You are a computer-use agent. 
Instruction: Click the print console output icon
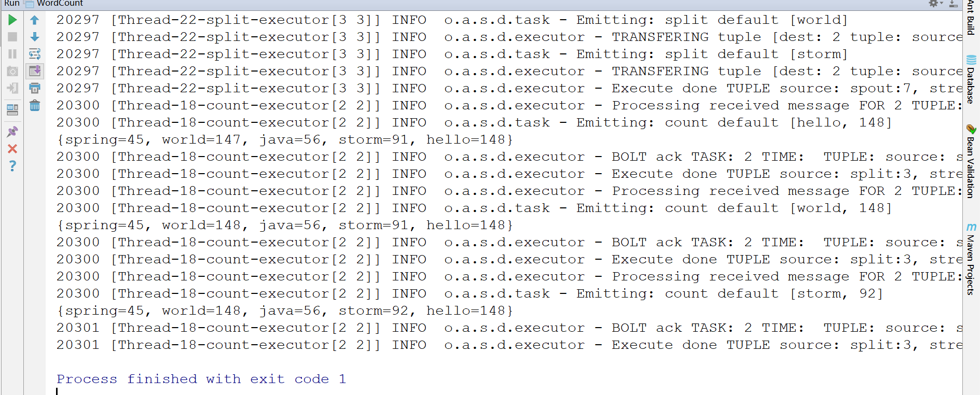pyautogui.click(x=35, y=88)
